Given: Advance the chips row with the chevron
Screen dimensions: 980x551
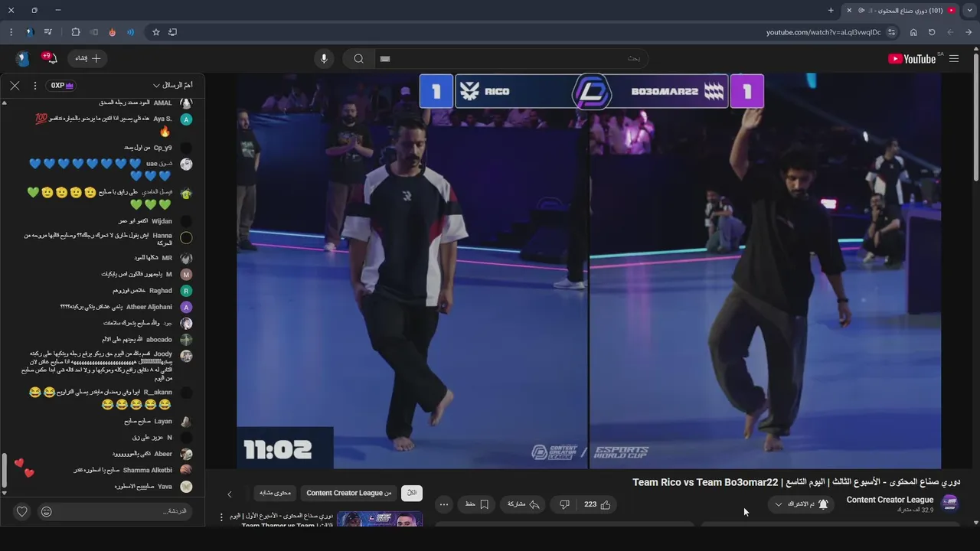Looking at the screenshot, I should pos(229,494).
